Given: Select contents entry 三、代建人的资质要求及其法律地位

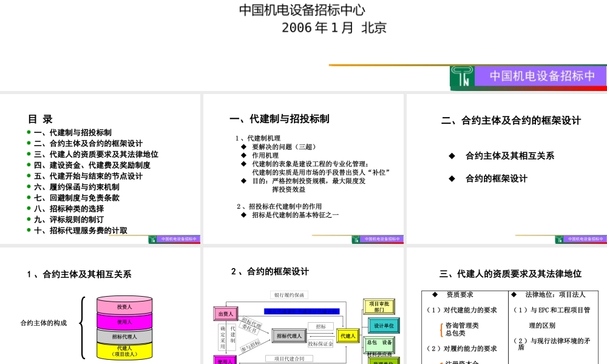Looking at the screenshot, I should pyautogui.click(x=96, y=154).
